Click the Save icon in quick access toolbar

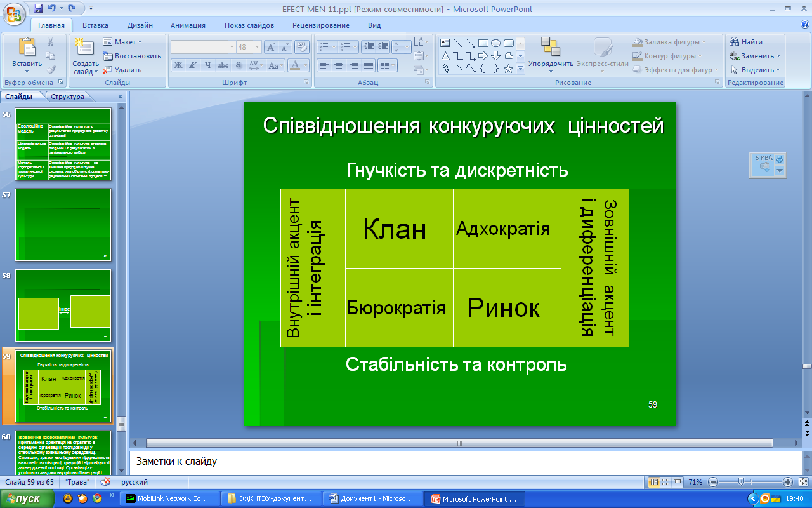point(38,9)
